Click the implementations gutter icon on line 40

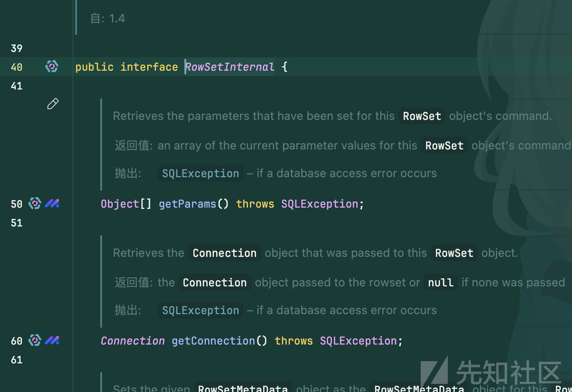click(x=52, y=67)
